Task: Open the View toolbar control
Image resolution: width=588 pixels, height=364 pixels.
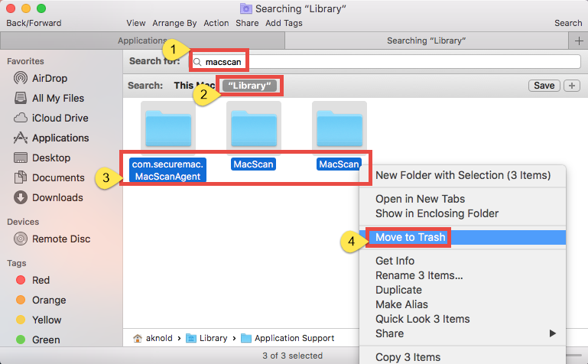Action: pos(136,23)
